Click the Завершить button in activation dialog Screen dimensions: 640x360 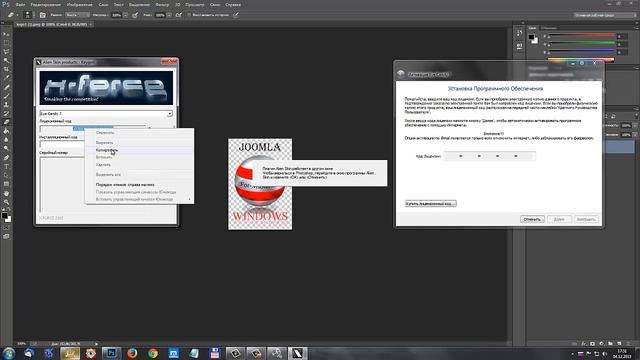586,219
